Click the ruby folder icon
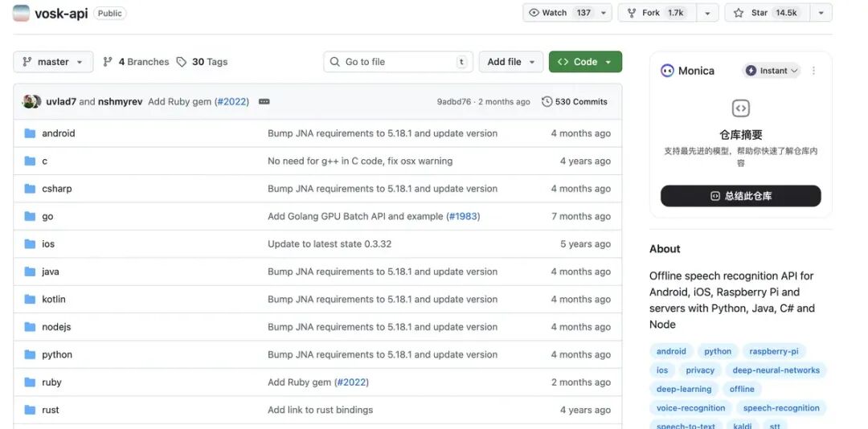Image resolution: width=868 pixels, height=429 pixels. (30, 382)
